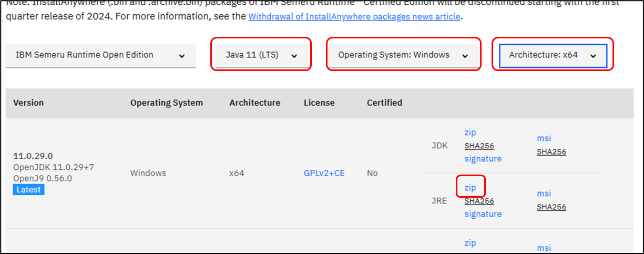The height and width of the screenshot is (254, 644).
Task: Click the Certified column header
Action: coord(384,103)
